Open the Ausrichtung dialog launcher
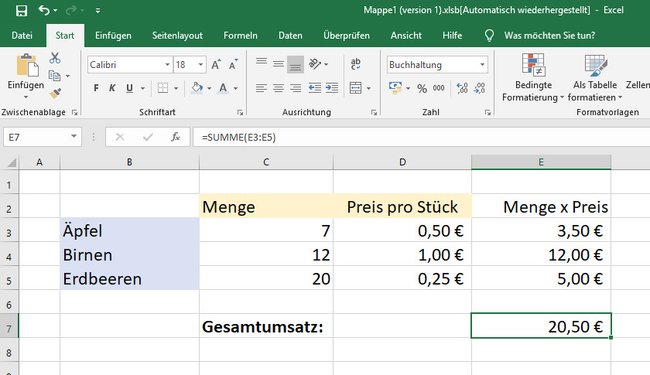This screenshot has width=650, height=375. click(374, 112)
